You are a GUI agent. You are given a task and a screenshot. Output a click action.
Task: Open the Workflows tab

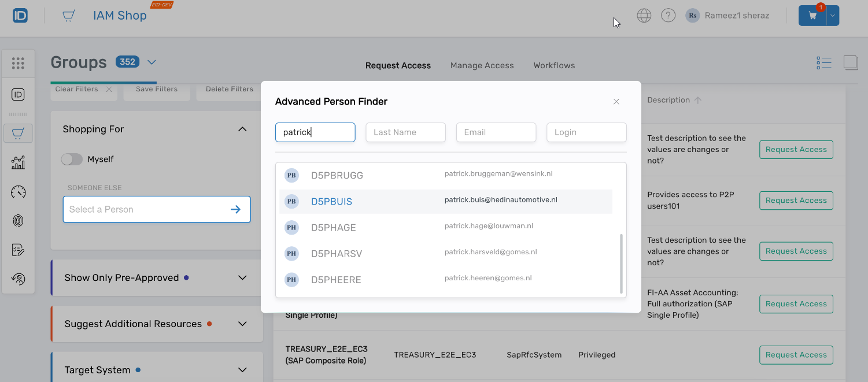click(x=553, y=65)
